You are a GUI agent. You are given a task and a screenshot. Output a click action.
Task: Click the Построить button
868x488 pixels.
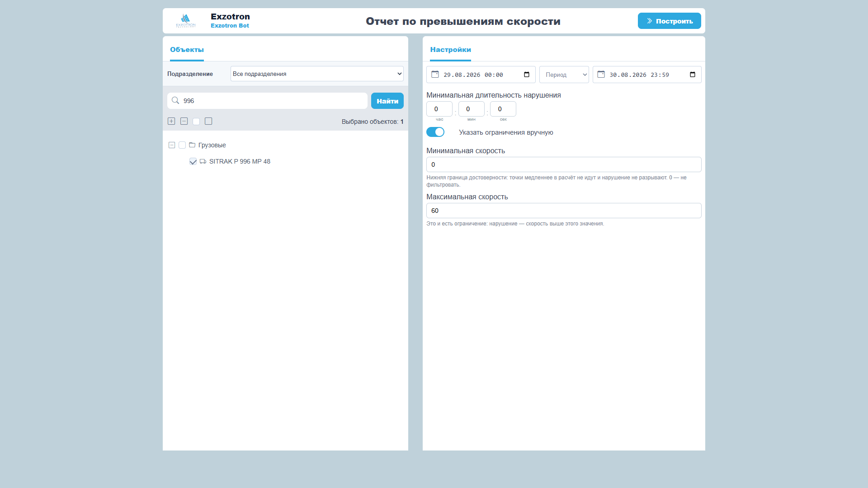pyautogui.click(x=670, y=21)
